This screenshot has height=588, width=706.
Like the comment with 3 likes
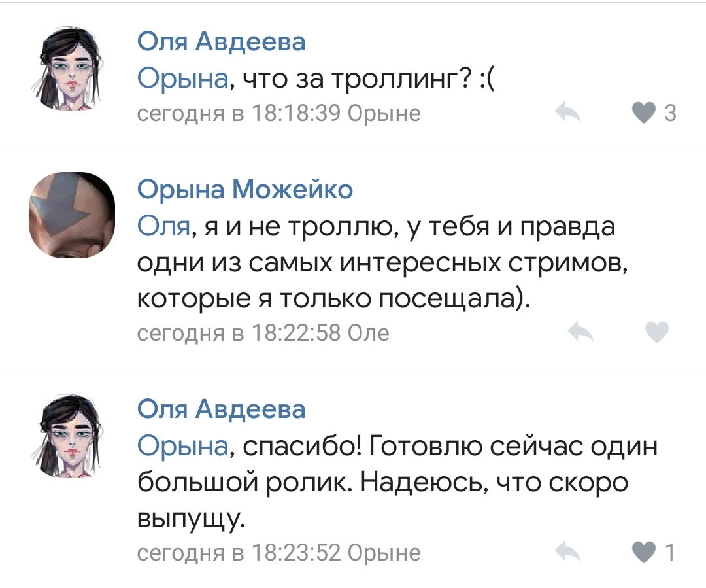pyautogui.click(x=645, y=114)
